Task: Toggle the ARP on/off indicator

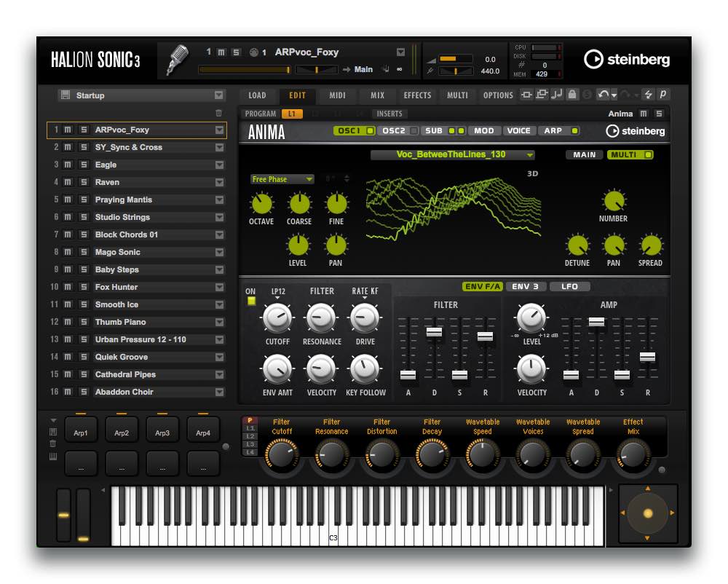Action: (574, 131)
